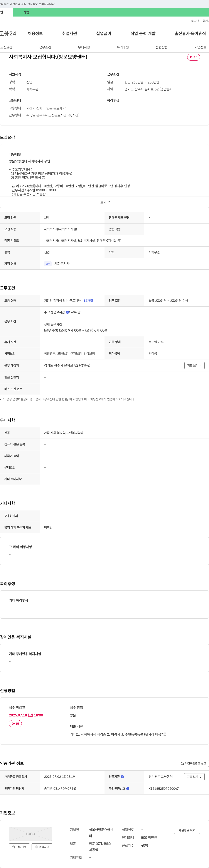209x868 pixels.
Task: Click contact 송기쁨(031-799-2754)
Action: click(60, 788)
